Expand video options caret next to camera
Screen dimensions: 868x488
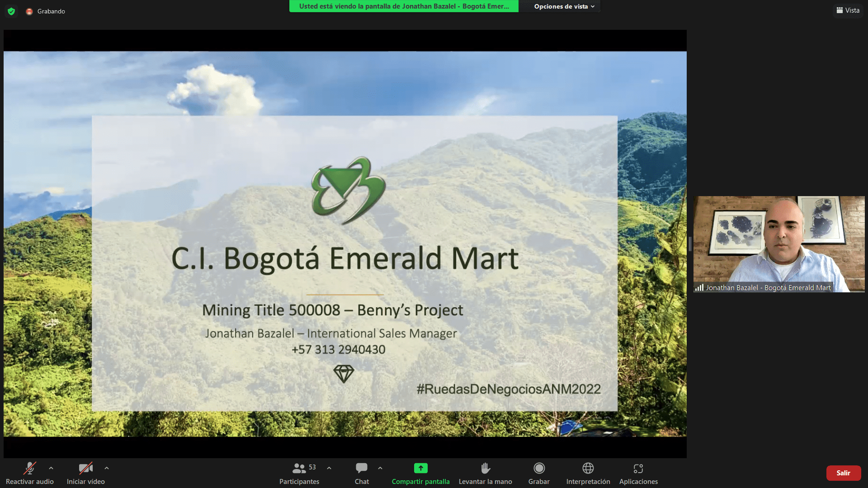(107, 468)
